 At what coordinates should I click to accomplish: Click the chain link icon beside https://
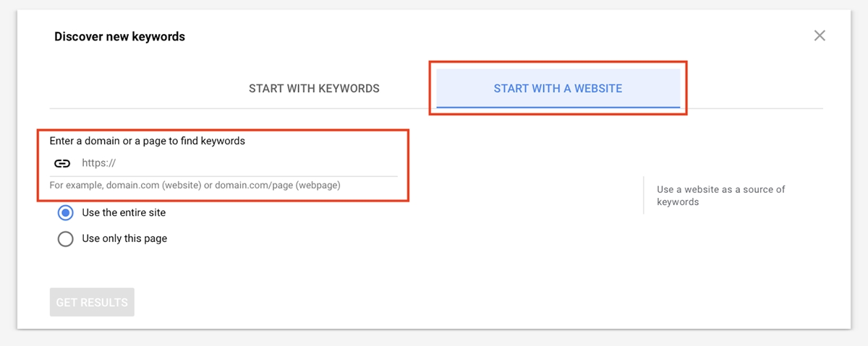coord(62,163)
